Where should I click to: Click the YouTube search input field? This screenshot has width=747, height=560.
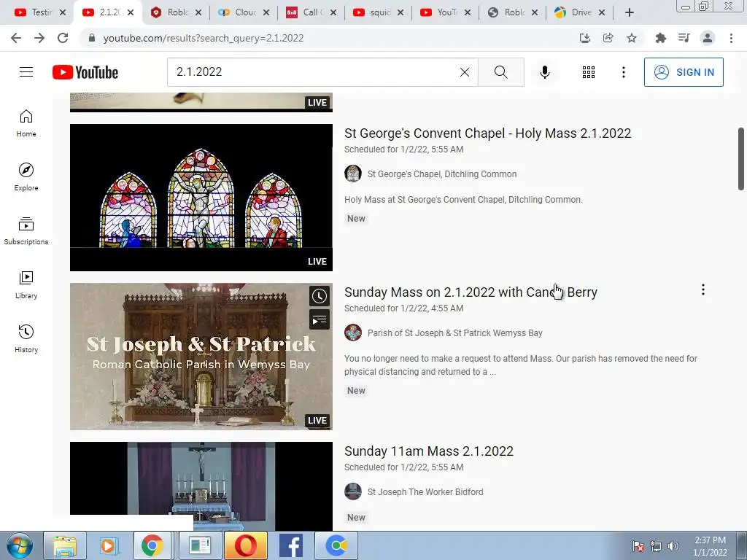coord(314,72)
